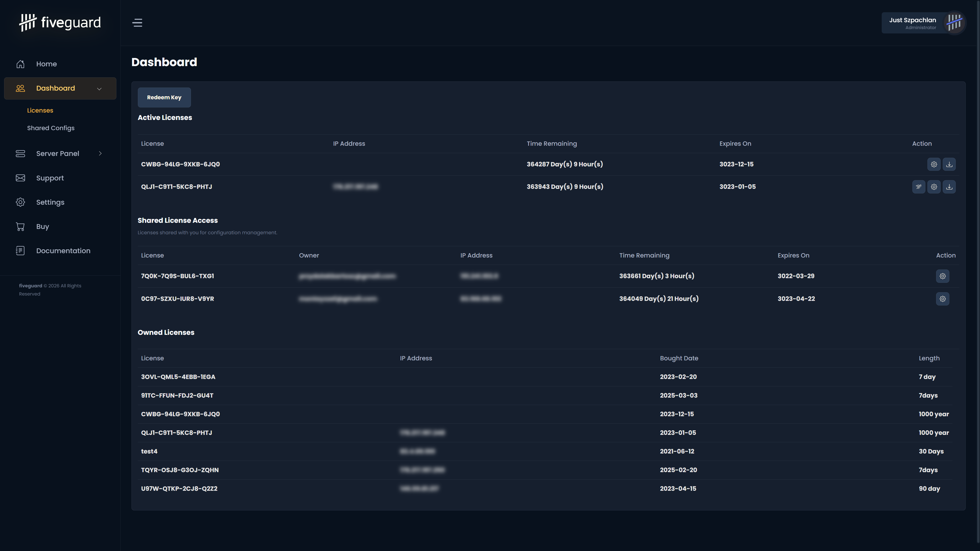The image size is (980, 551).
Task: Click shared license 0C97-SZXU-IUR8-V9YR
Action: (177, 299)
